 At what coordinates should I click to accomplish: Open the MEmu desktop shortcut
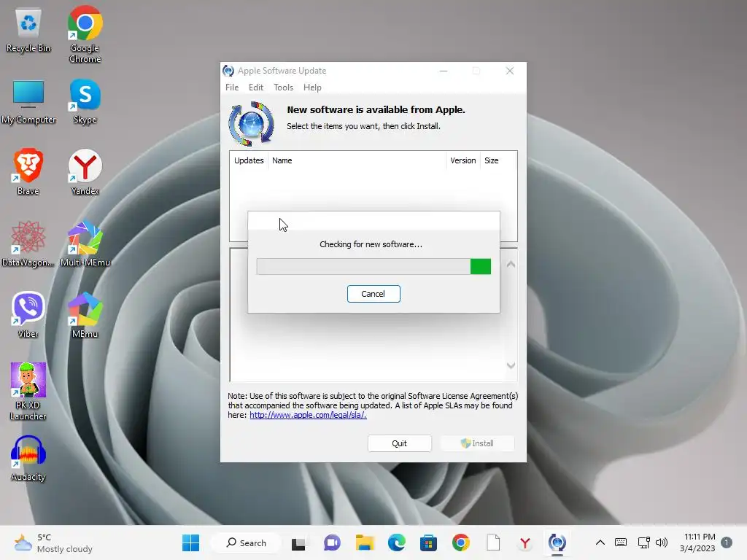[x=85, y=315]
